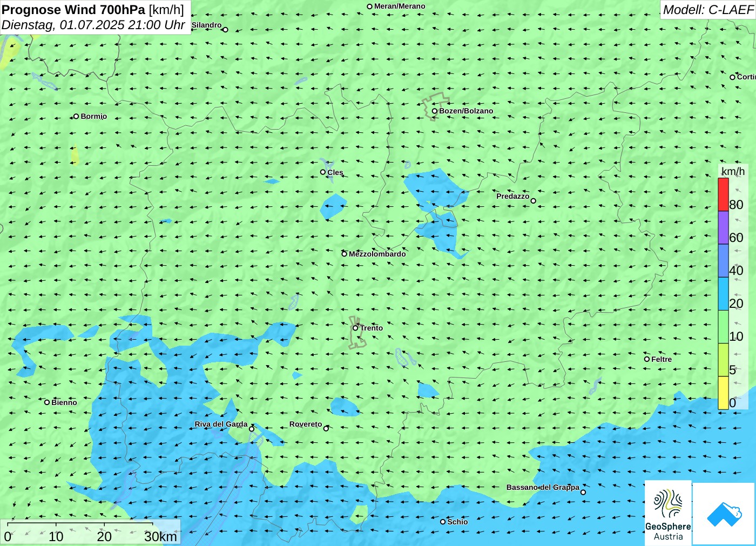Click the '10' value in the wind legend
The image size is (756, 546).
click(736, 336)
